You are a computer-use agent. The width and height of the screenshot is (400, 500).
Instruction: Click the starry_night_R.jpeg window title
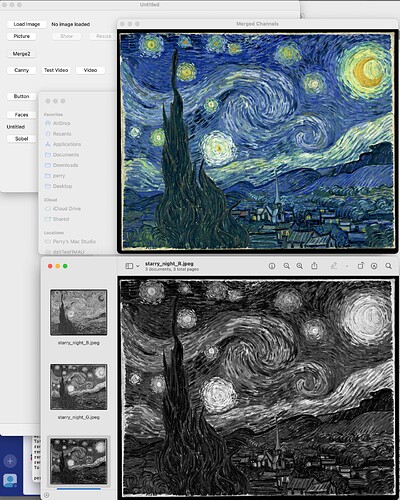[x=169, y=264]
